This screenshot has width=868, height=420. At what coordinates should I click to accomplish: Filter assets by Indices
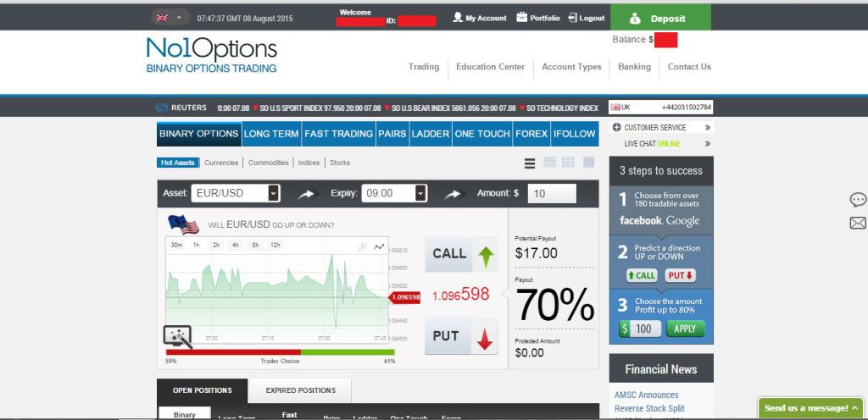tap(309, 163)
